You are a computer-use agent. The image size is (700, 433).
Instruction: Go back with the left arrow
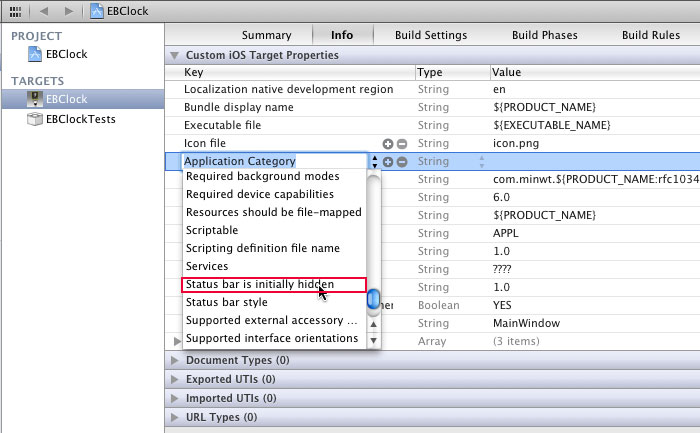[44, 11]
